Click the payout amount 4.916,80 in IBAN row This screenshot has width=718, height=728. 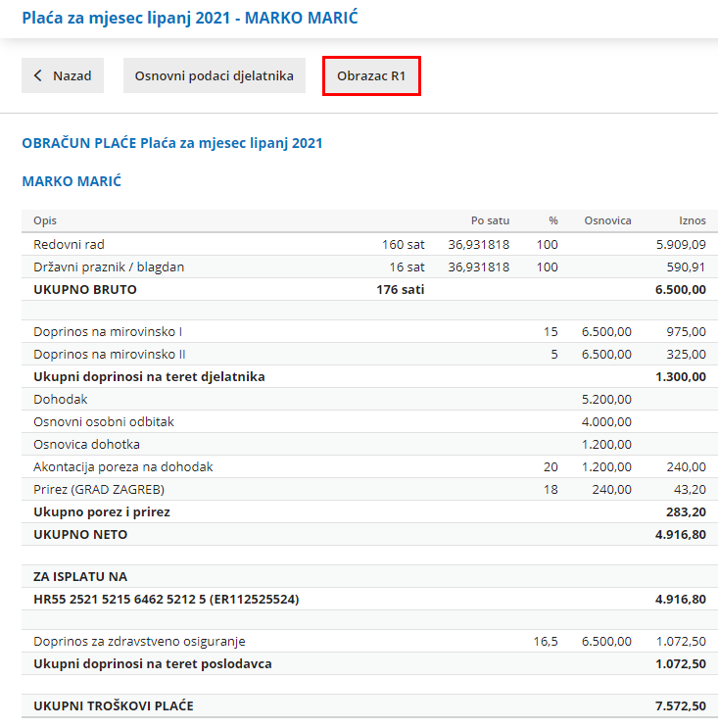pyautogui.click(x=681, y=599)
